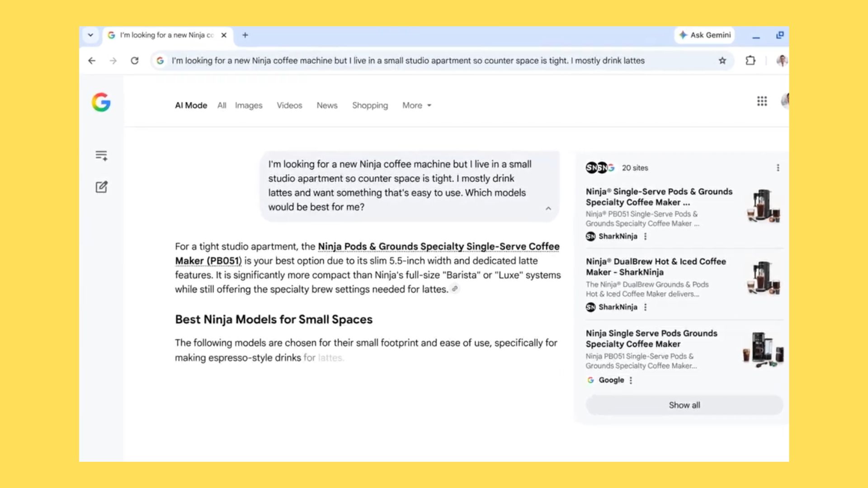Click the Google logo on the left
868x488 pixels.
coord(101,103)
